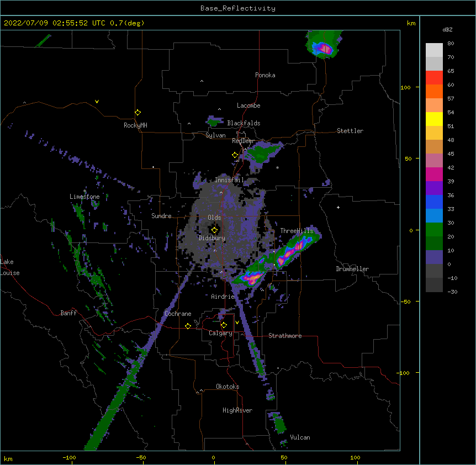Click the ThreeHills city label

point(297,231)
